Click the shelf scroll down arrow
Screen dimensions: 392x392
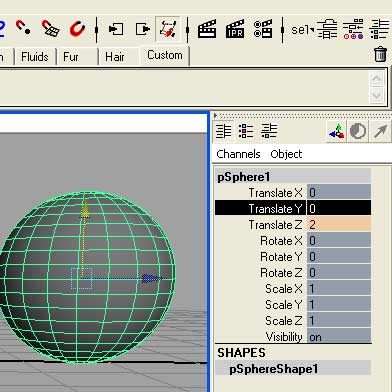coord(377,96)
